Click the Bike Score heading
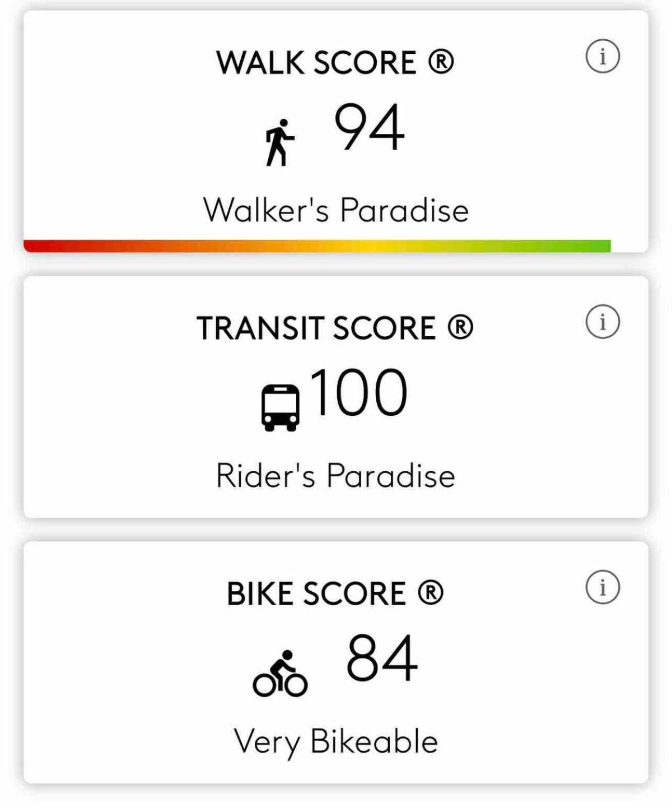This screenshot has height=807, width=672. click(335, 593)
